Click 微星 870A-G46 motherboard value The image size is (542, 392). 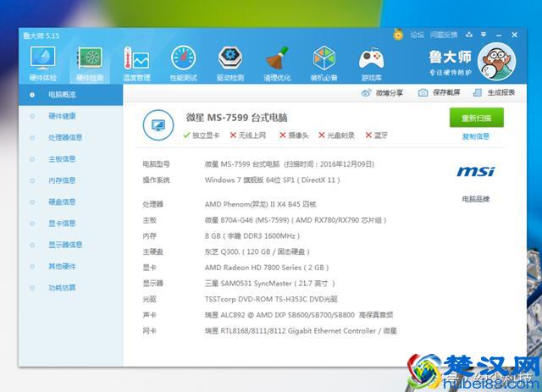tap(296, 220)
